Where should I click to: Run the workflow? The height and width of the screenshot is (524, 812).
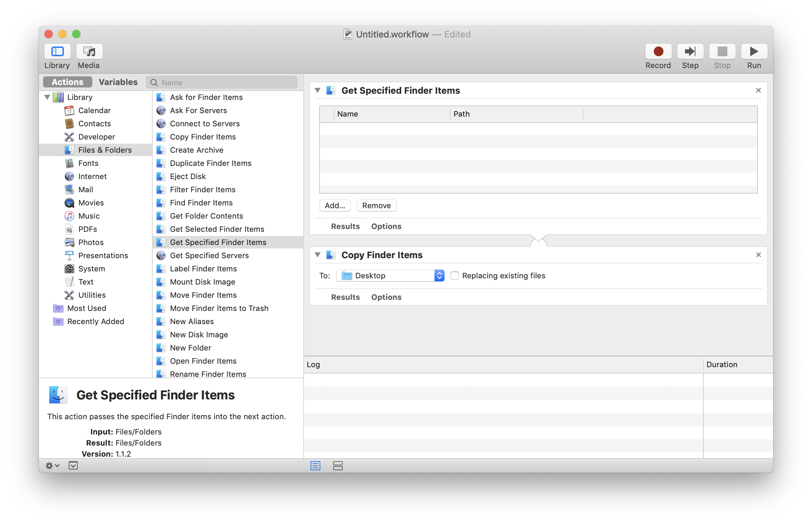click(754, 52)
